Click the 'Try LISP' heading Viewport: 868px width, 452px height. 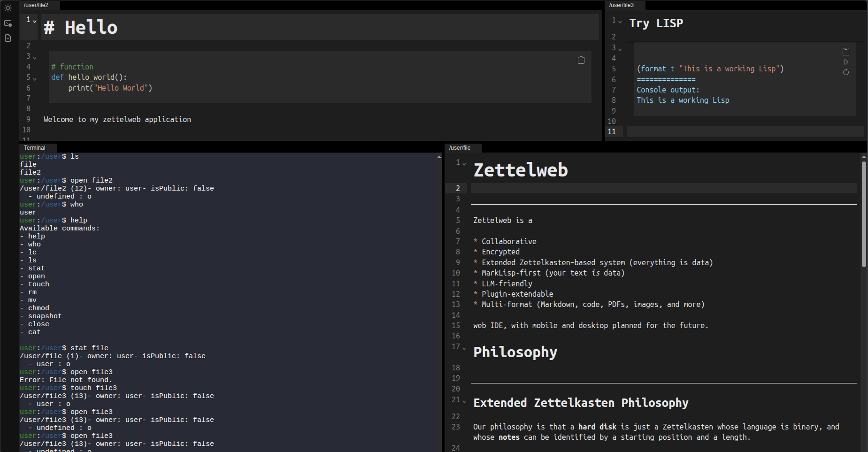[x=656, y=23]
